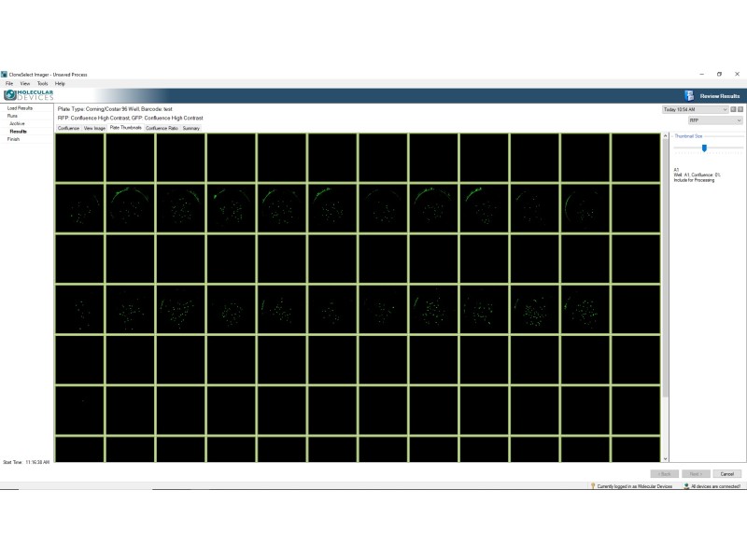
Task: Select first-column well thumbnail in second row
Action: pos(79,208)
